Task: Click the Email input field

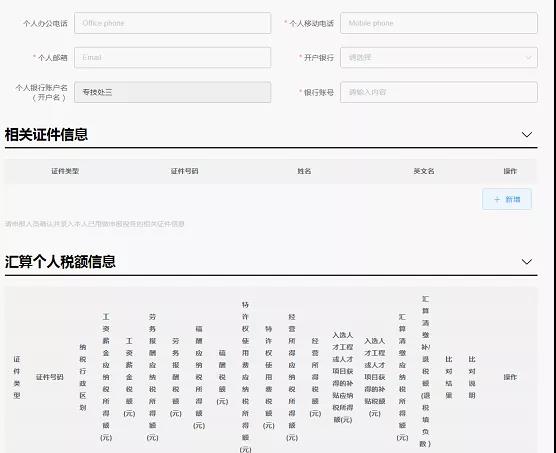Action: tap(172, 57)
